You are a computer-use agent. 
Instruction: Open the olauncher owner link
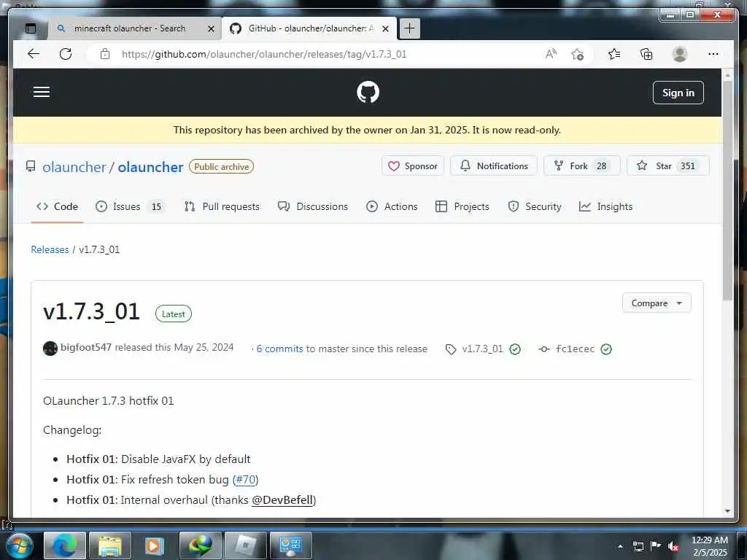[x=74, y=167]
